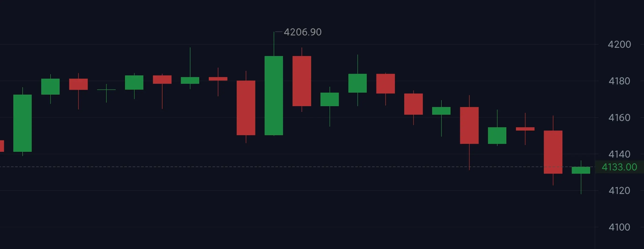This screenshot has width=644, height=249.
Task: Click the 4206.90 high price label
Action: (x=303, y=32)
